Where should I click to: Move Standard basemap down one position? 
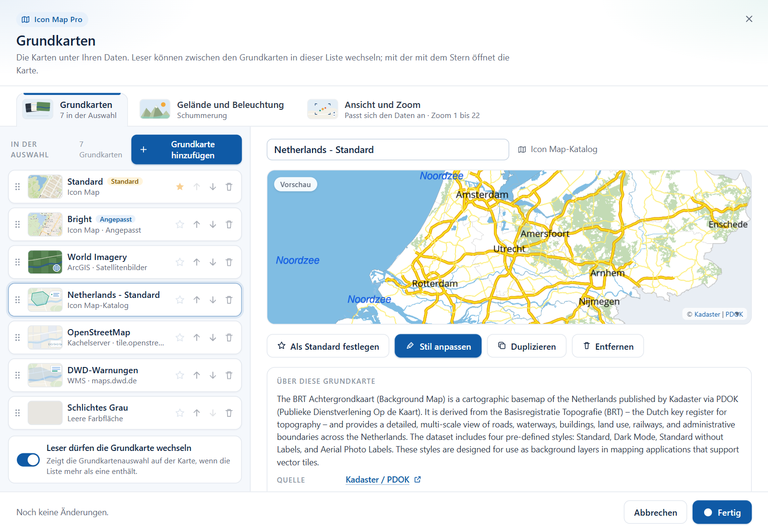pos(213,187)
